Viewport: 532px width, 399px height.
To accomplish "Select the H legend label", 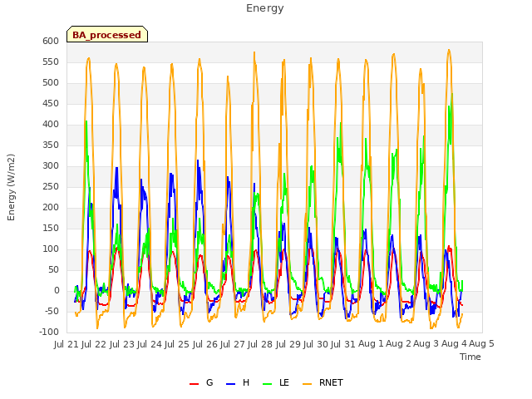I will pyautogui.click(x=246, y=382).
